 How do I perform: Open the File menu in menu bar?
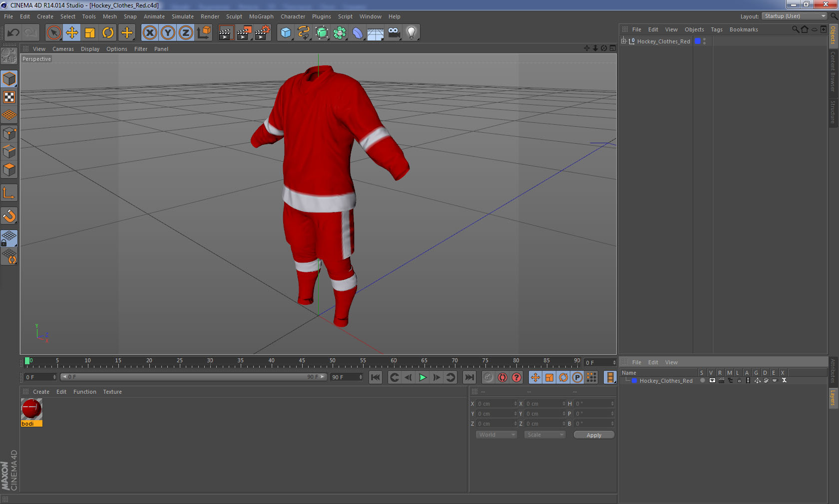8,16
